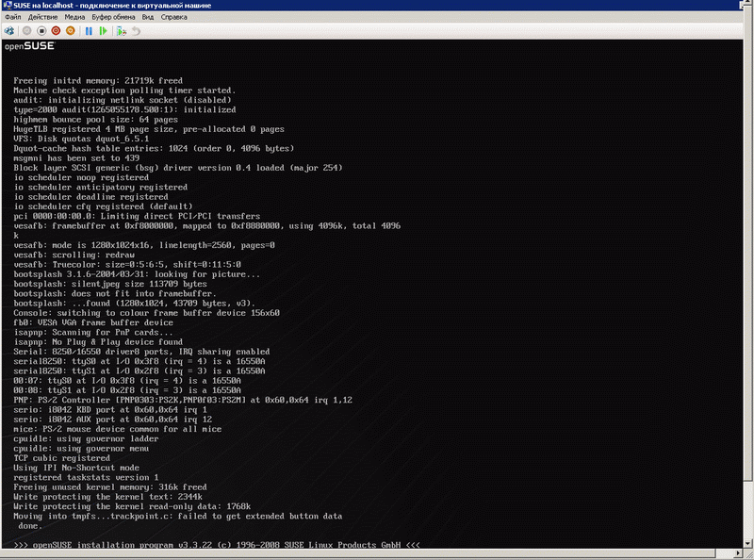Reset the VM with the green play icon

pos(103,31)
